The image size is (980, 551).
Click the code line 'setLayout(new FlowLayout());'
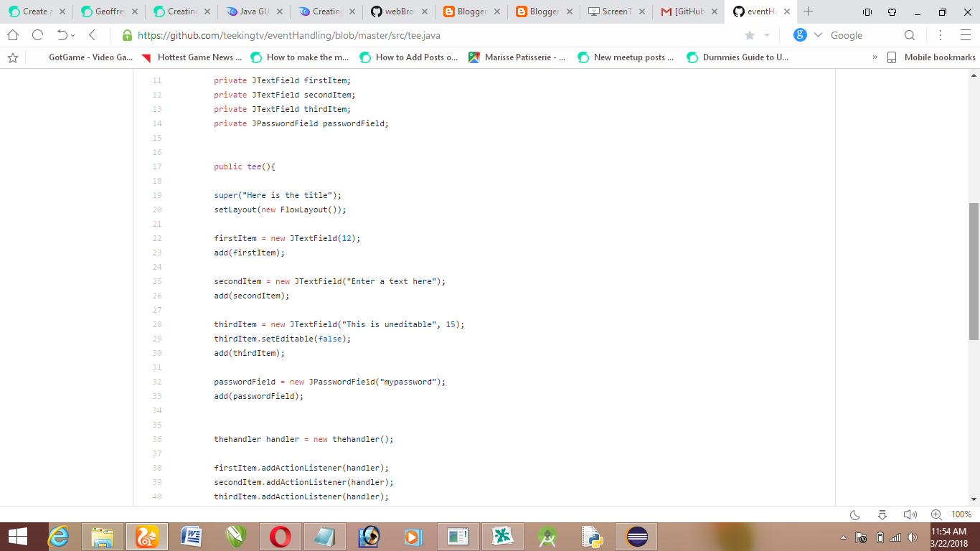point(280,209)
